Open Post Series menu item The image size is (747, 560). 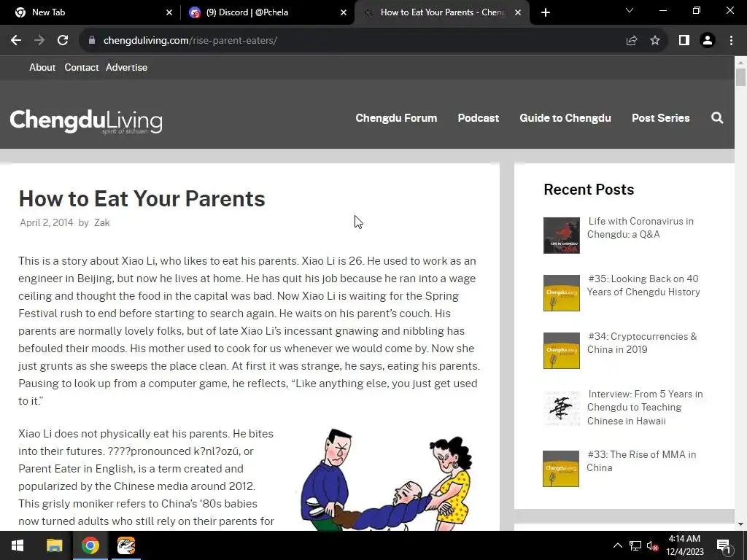[x=660, y=117]
